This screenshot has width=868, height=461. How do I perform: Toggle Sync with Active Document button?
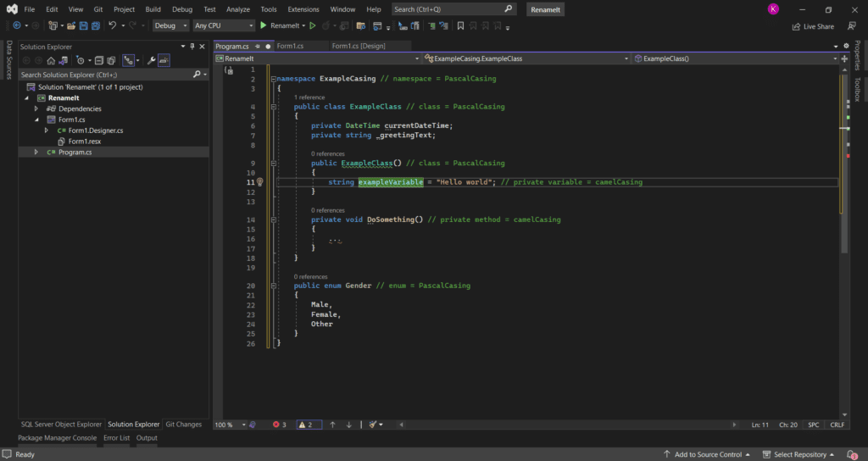tap(129, 60)
